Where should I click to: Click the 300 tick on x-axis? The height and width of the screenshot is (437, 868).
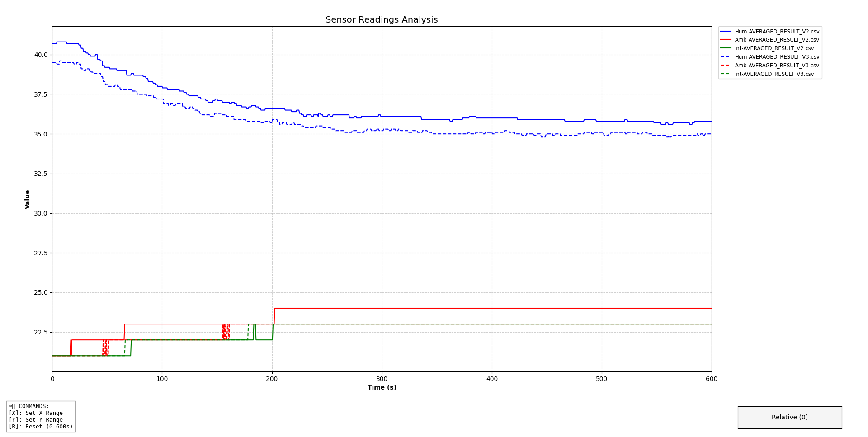(x=382, y=379)
